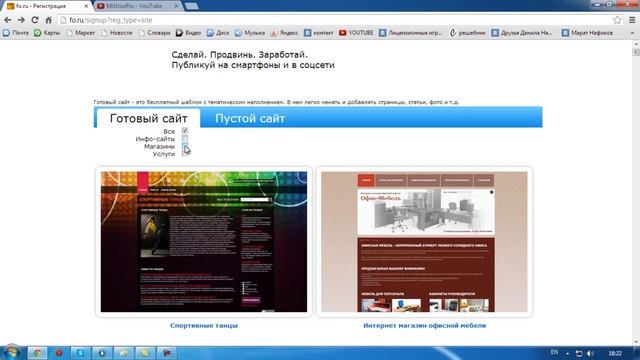The width and height of the screenshot is (640, 360).
Task: Open the Лицензионные игр... bookmark
Action: (x=411, y=33)
